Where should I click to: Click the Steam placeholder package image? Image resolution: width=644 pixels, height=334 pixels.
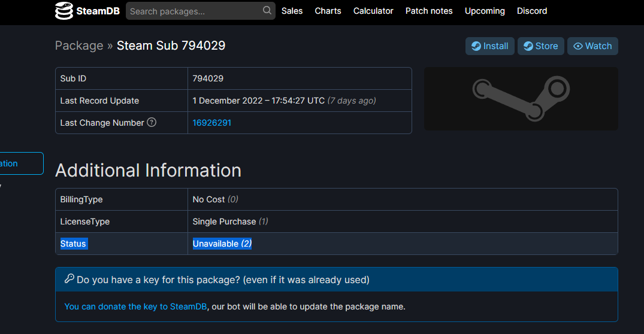pos(521,99)
